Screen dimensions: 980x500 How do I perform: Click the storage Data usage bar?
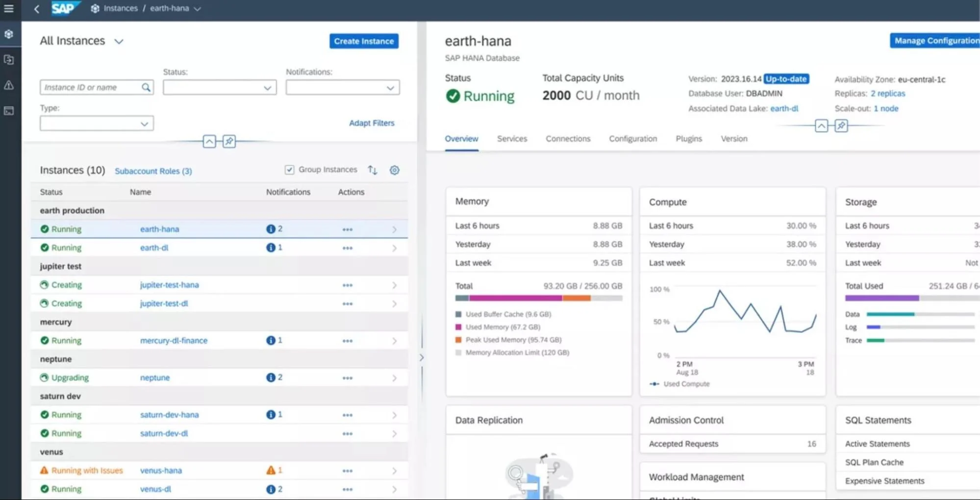pyautogui.click(x=921, y=314)
